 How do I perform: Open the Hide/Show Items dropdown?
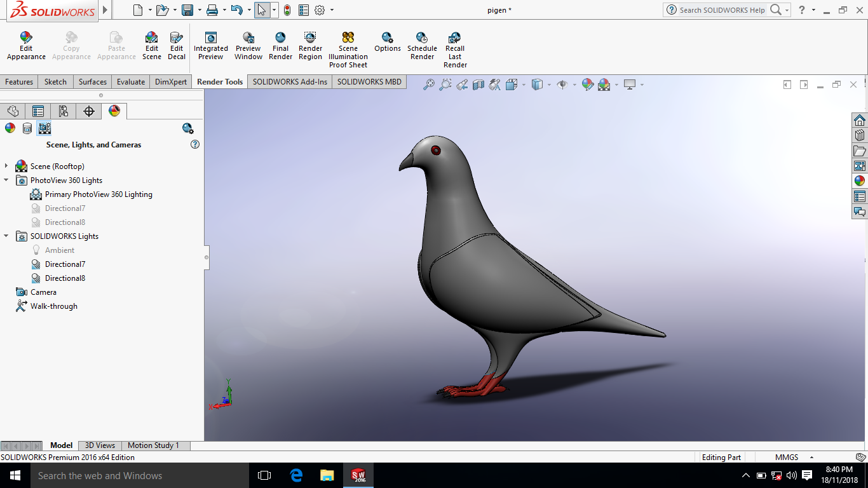coord(574,85)
